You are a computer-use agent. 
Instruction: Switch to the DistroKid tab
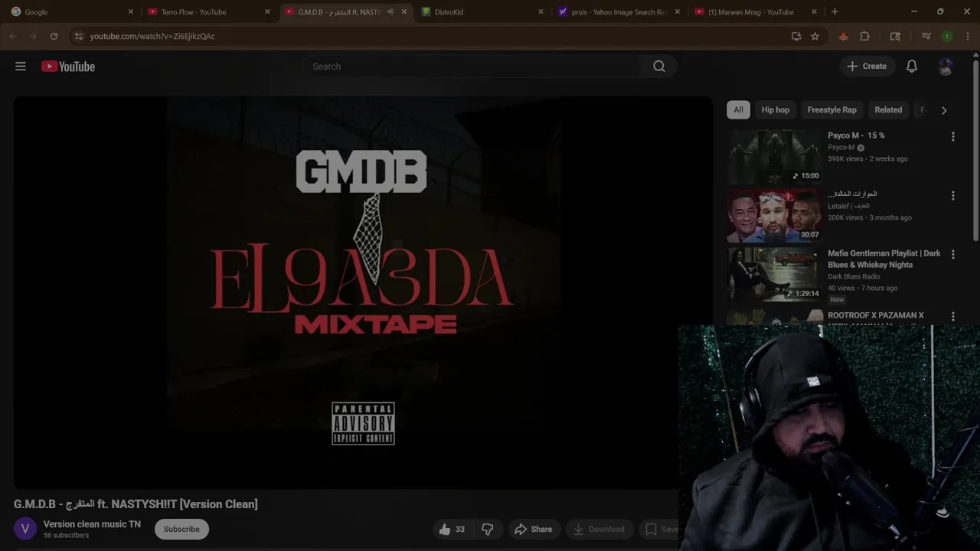tap(482, 11)
